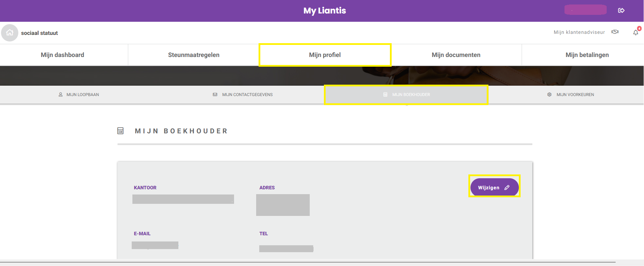644x266 pixels.
Task: Click the pencil icon in Wijzigen button
Action: [x=507, y=188]
